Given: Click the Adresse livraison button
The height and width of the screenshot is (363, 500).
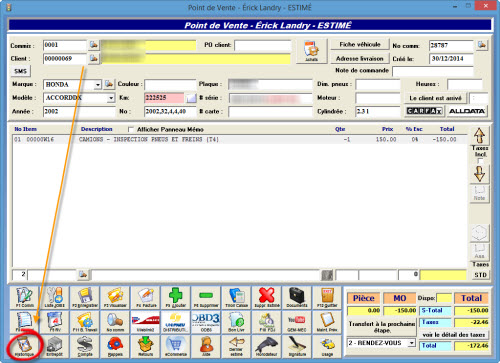Looking at the screenshot, I should pyautogui.click(x=360, y=59).
